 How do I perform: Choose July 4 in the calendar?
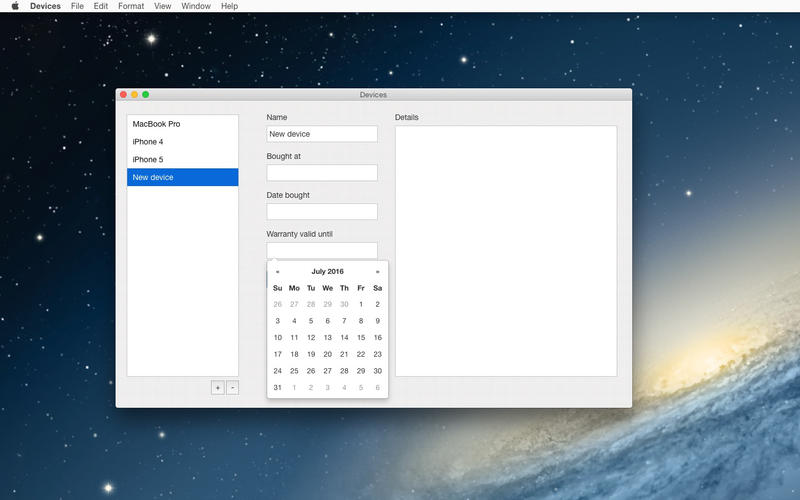point(294,321)
